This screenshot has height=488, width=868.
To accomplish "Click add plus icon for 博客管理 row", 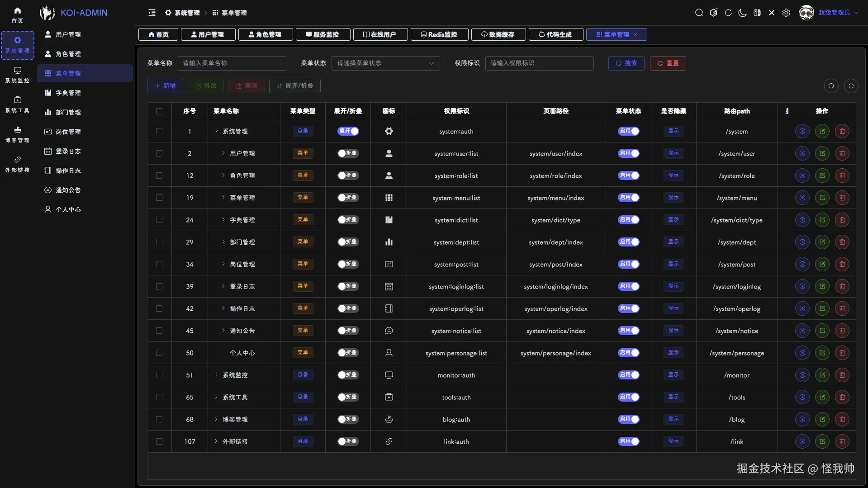I will [x=802, y=419].
